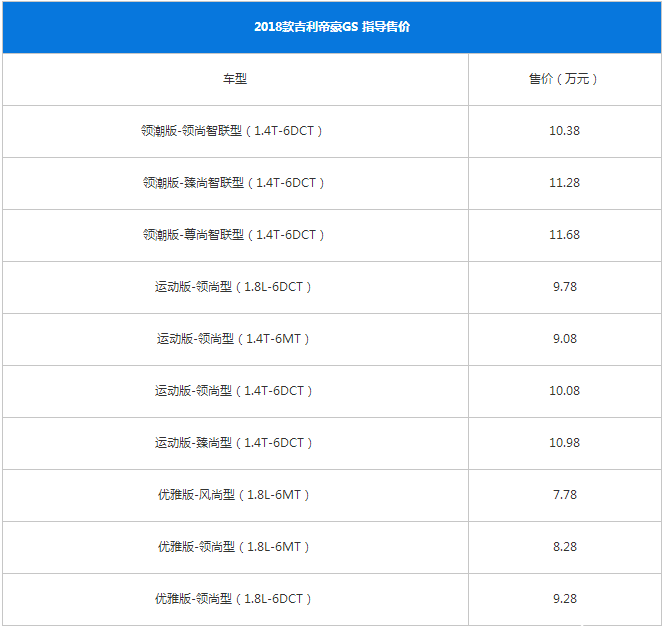The height and width of the screenshot is (628, 664).
Task: Click the 2018款吉利帝豪GS 指导售价 title header
Action: point(331,27)
